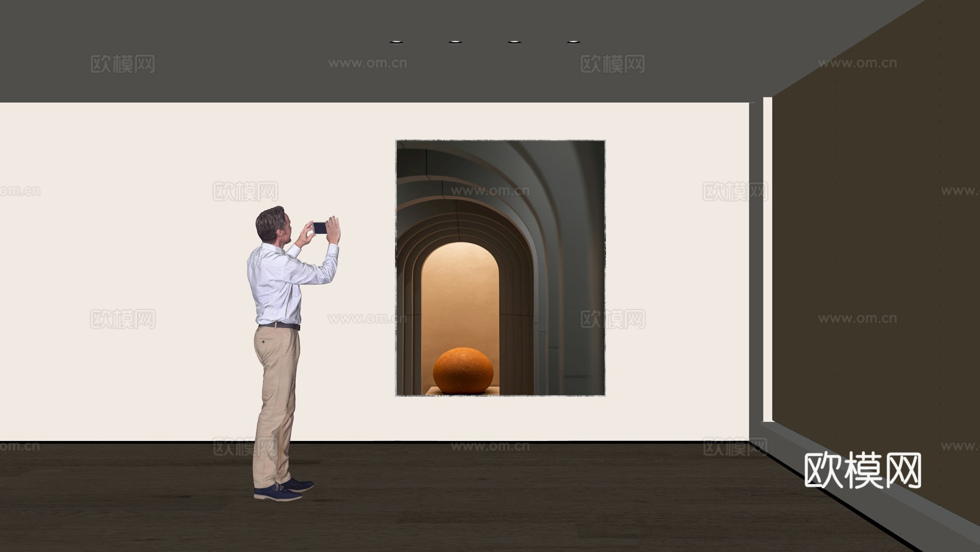Select the man in the white shirt

293,353
